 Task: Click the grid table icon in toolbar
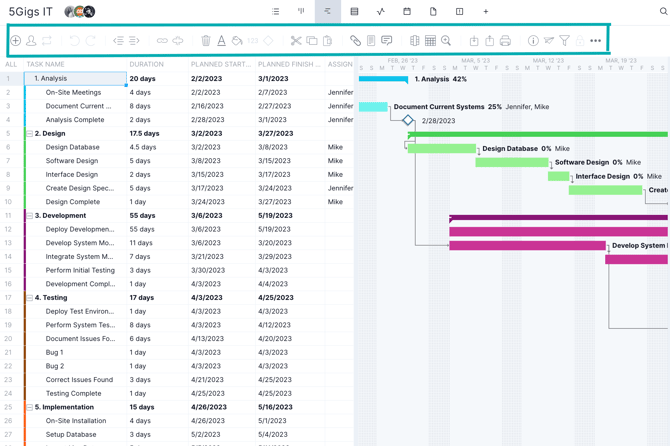tap(430, 41)
